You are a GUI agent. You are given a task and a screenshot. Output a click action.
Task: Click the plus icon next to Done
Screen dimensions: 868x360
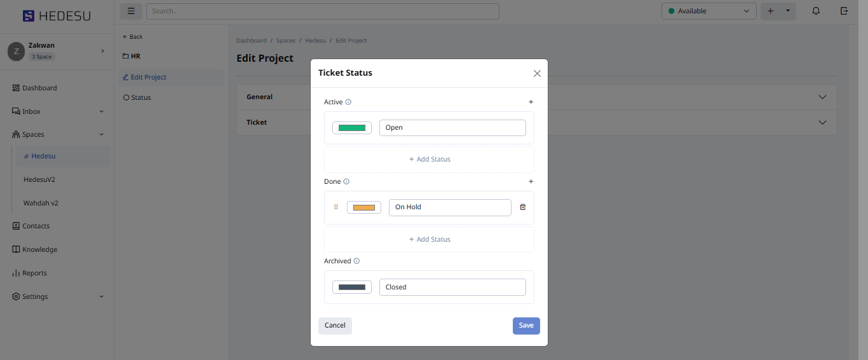coord(531,181)
